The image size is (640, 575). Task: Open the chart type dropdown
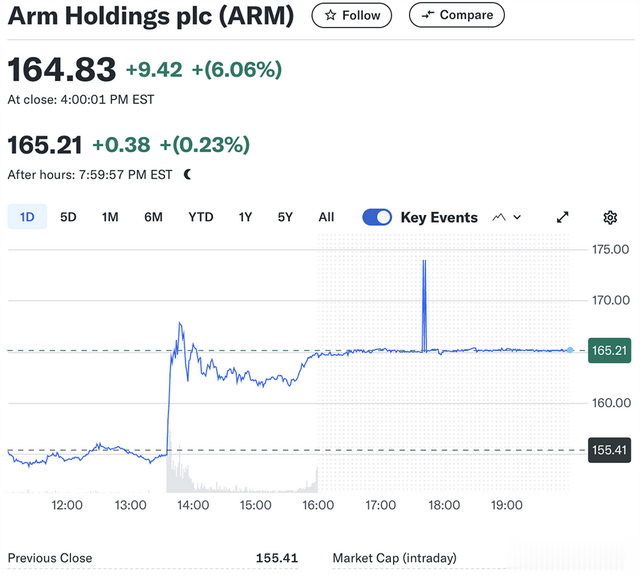[x=508, y=217]
